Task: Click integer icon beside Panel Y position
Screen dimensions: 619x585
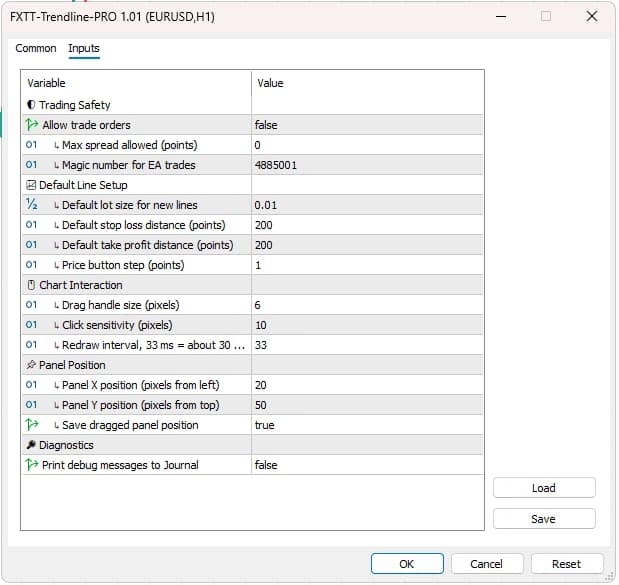Action: (31, 405)
